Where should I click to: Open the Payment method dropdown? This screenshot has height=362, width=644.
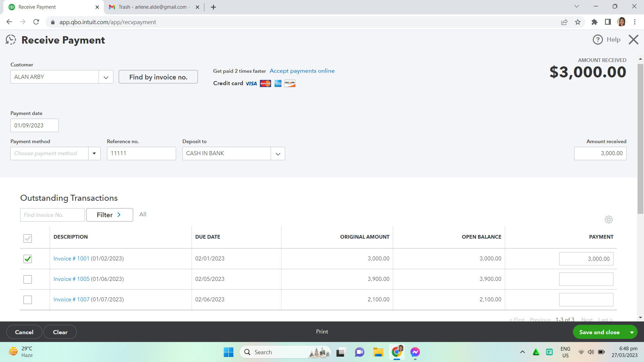coord(94,154)
